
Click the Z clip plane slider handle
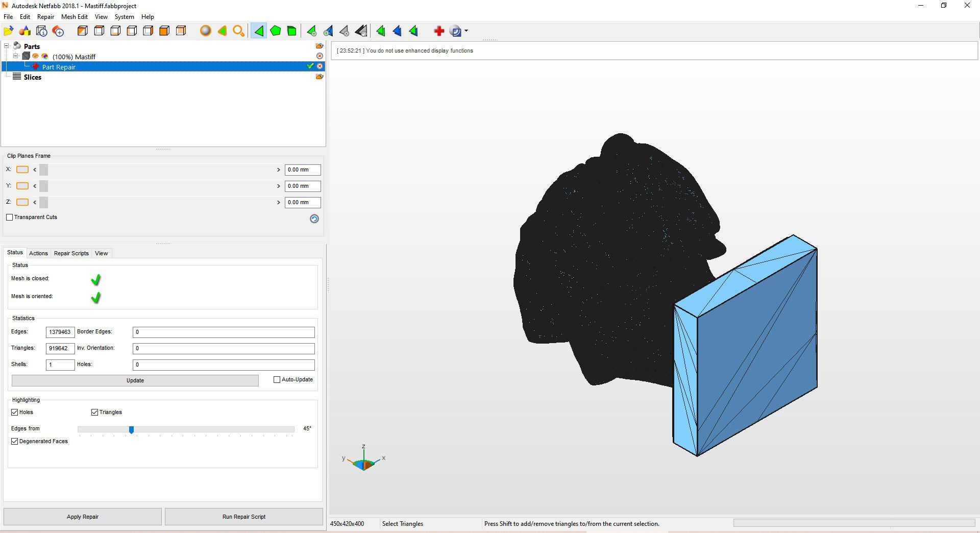point(43,202)
